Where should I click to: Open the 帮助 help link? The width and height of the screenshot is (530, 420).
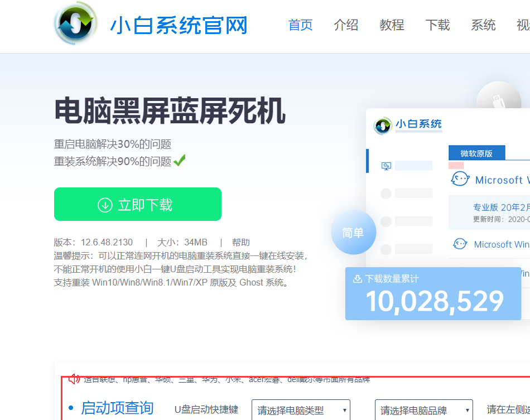(241, 242)
